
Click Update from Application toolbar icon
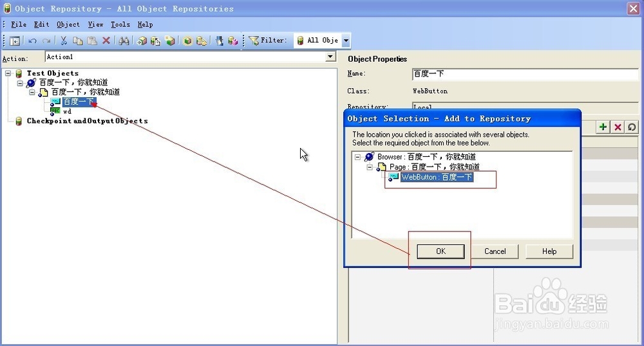155,40
